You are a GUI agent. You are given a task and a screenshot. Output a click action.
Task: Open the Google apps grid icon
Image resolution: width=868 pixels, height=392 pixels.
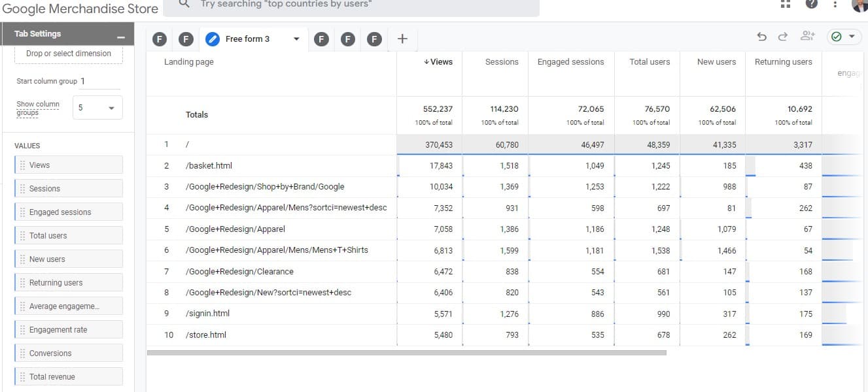pos(786,4)
